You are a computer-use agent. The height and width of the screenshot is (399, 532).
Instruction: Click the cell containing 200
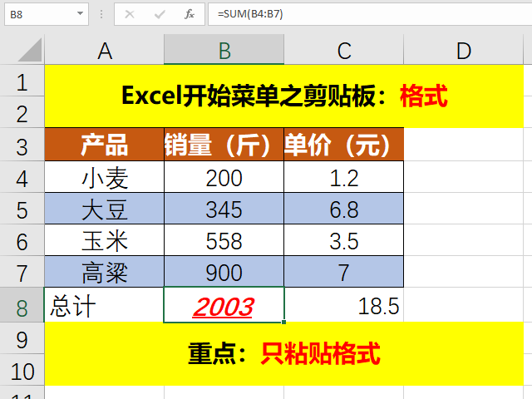224,177
